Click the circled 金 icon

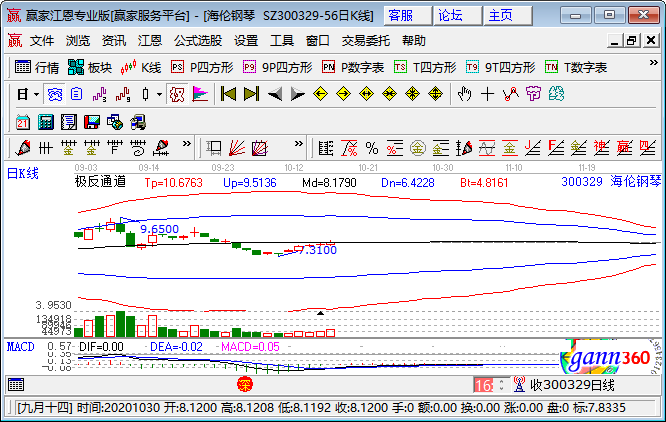pyautogui.click(x=418, y=148)
